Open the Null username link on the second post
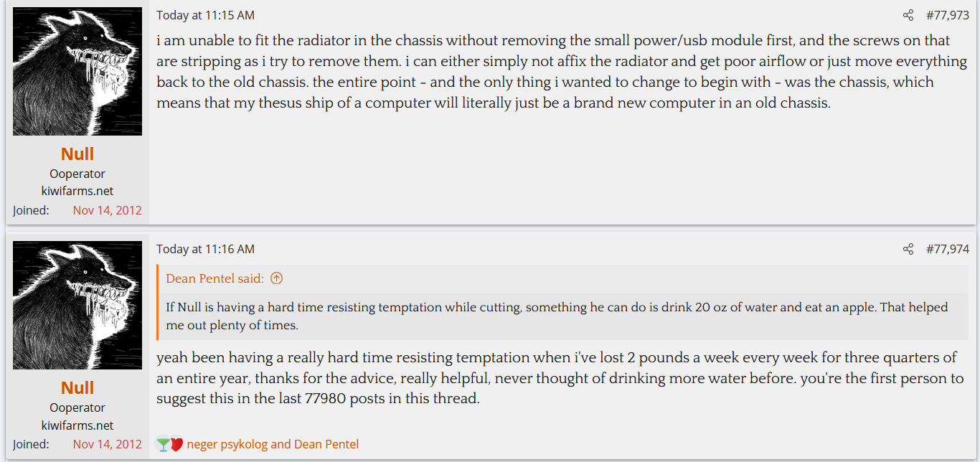 [x=77, y=388]
